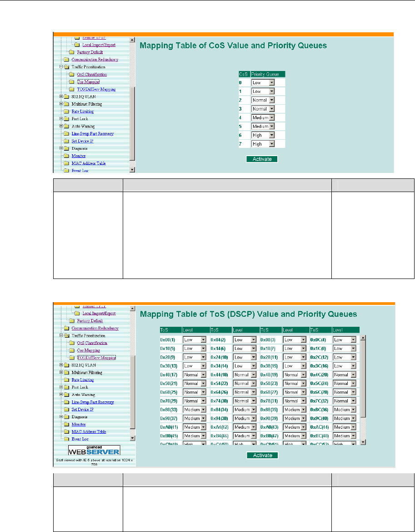Change CoS 2 Normal queue dropdown
This screenshot has height=532, width=415.
(x=263, y=100)
